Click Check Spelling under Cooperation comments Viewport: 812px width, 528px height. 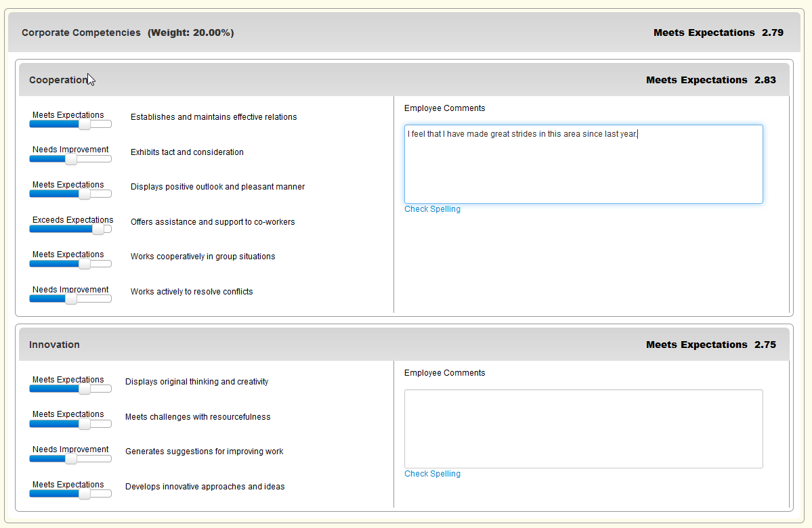432,209
